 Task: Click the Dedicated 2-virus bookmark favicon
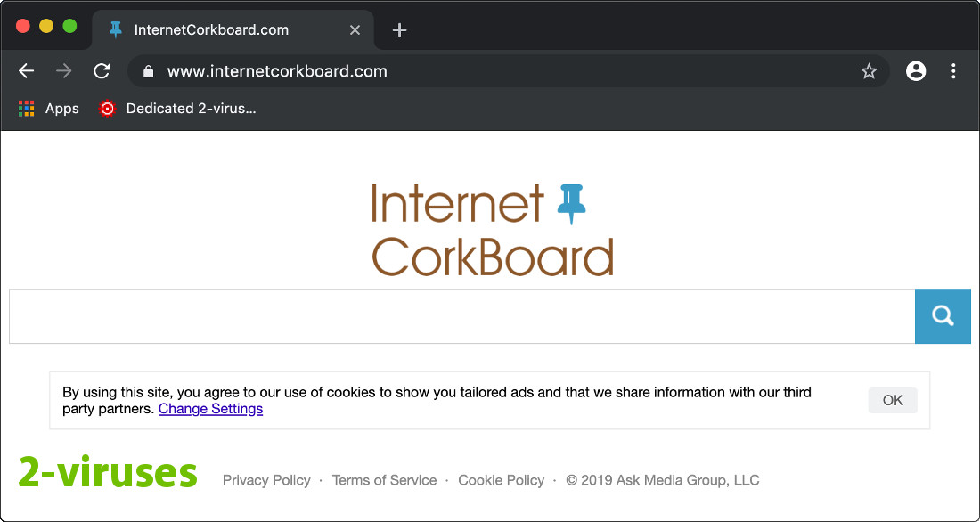click(x=107, y=108)
